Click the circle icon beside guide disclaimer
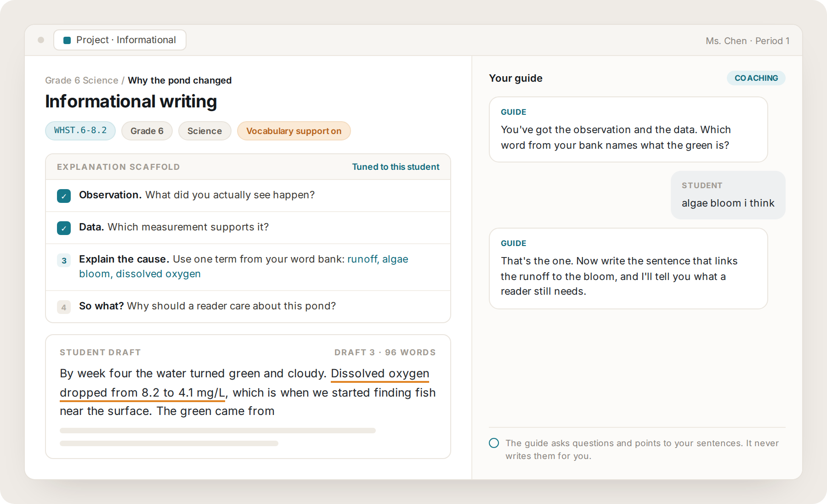 [x=494, y=443]
